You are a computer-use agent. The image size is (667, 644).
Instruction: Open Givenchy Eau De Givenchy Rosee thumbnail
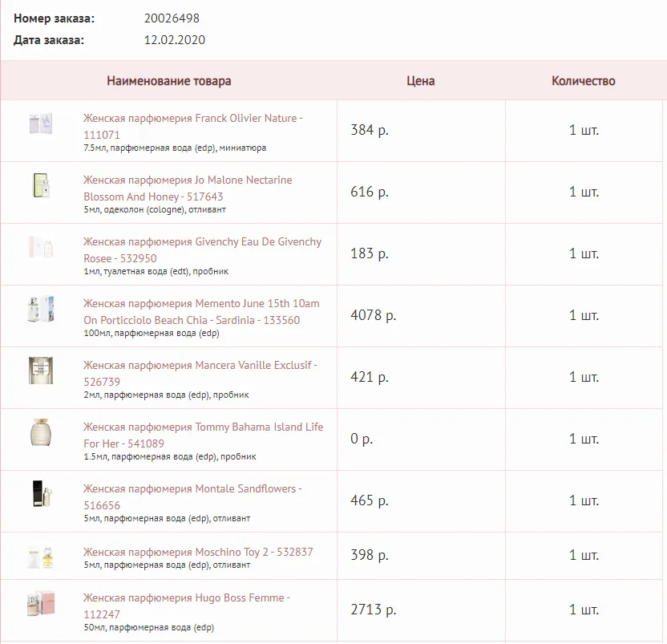41,247
